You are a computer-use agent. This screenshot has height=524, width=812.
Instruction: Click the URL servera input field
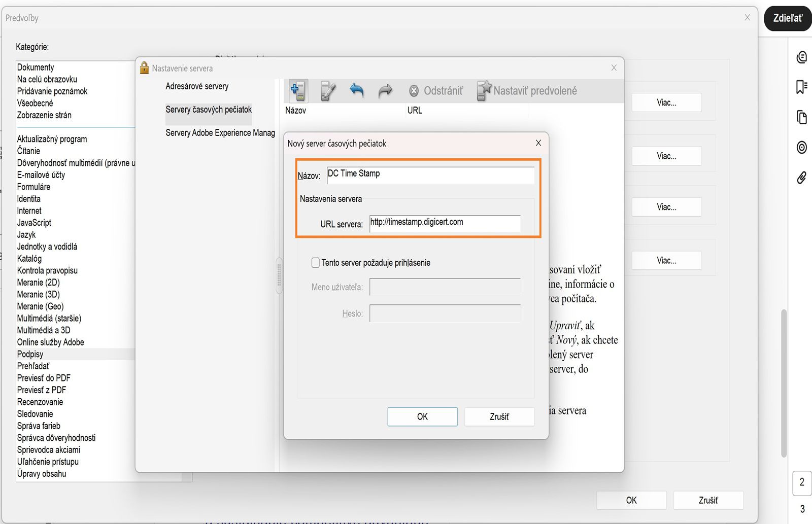445,223
